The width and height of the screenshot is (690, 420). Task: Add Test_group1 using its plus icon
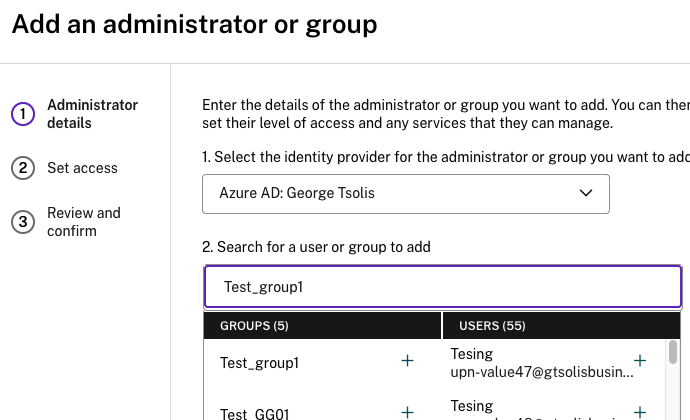click(407, 361)
